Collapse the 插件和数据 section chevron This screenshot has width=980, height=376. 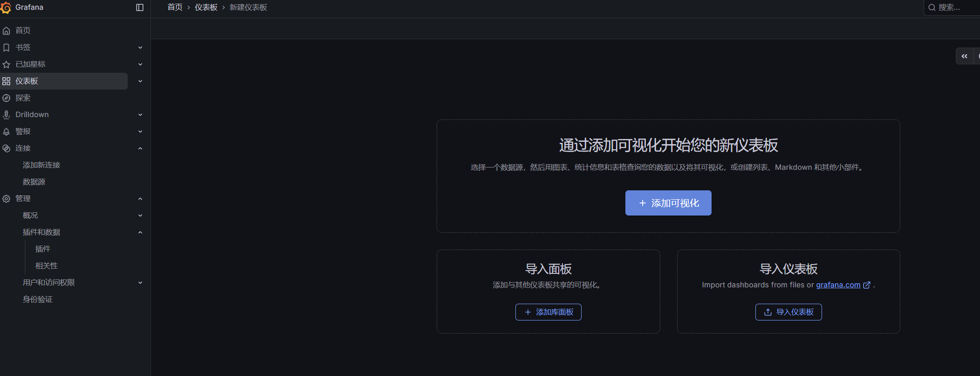tap(140, 232)
